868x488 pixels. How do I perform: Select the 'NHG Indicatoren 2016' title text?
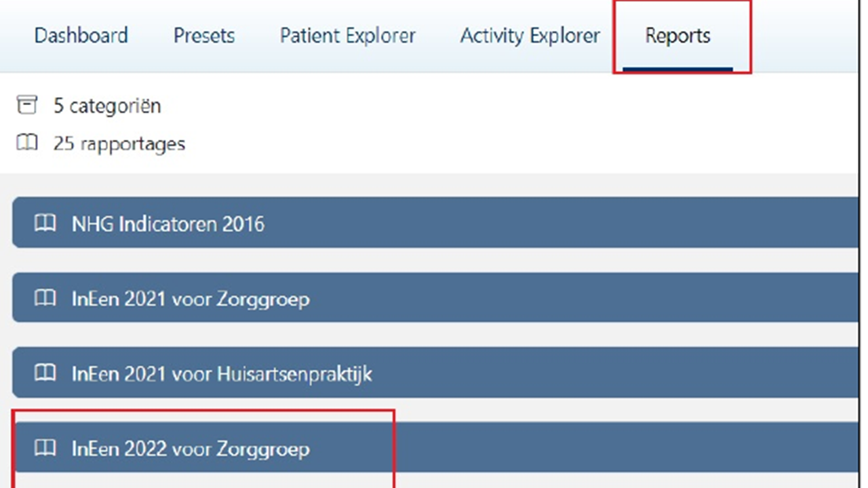(x=168, y=224)
